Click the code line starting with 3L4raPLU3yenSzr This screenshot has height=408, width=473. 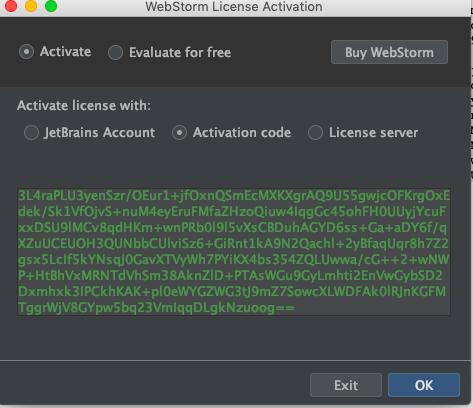[x=234, y=196]
